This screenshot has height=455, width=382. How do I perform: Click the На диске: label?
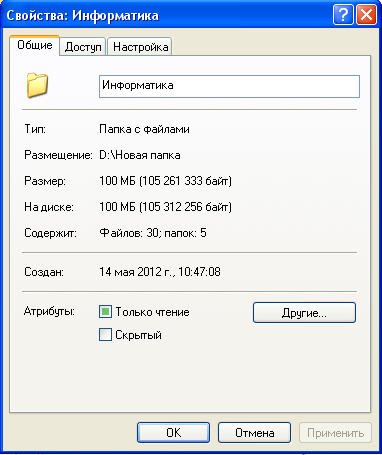tap(49, 207)
